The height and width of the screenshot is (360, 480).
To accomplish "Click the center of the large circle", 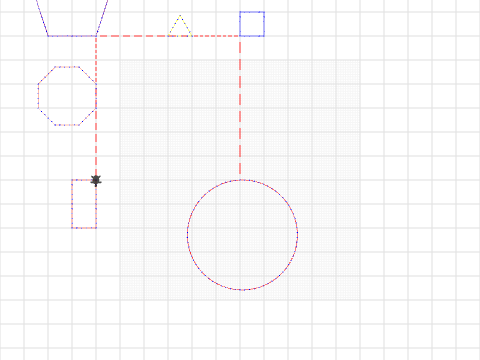I will 242,235.
